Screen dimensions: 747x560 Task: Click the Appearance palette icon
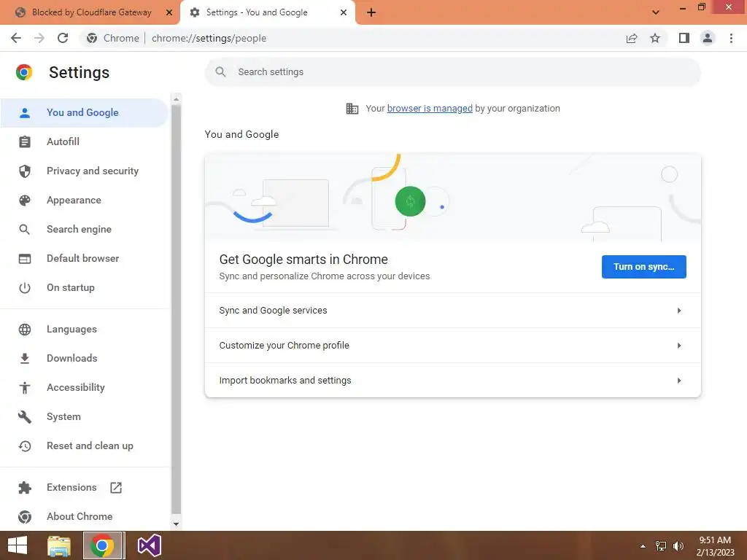click(25, 201)
